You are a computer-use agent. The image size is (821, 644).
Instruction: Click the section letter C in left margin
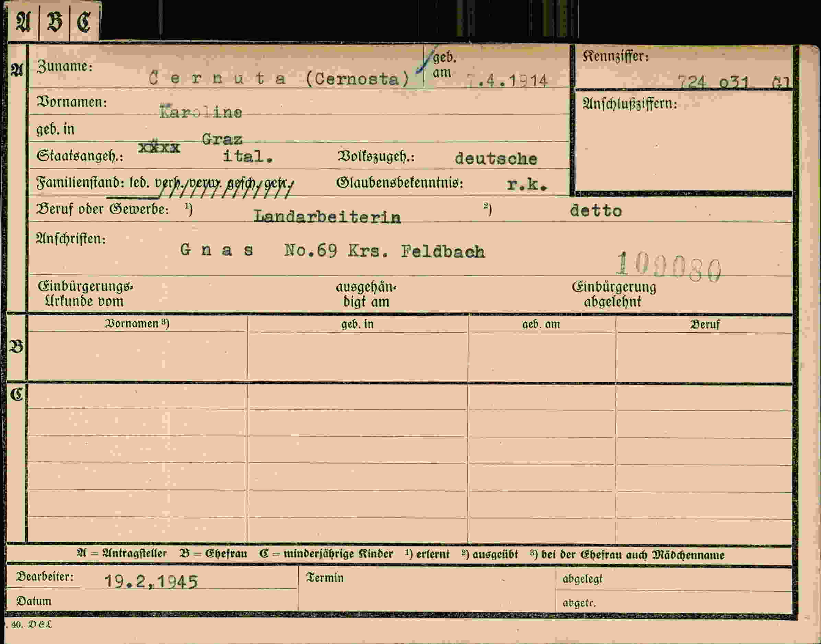click(16, 394)
